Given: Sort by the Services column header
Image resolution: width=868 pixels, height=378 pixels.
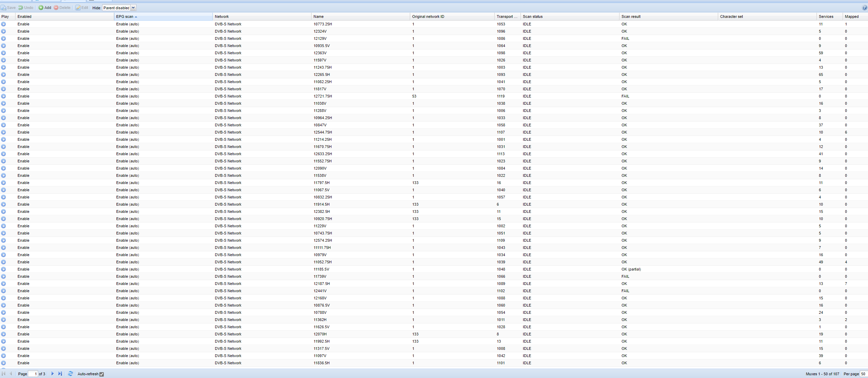Looking at the screenshot, I should 826,16.
